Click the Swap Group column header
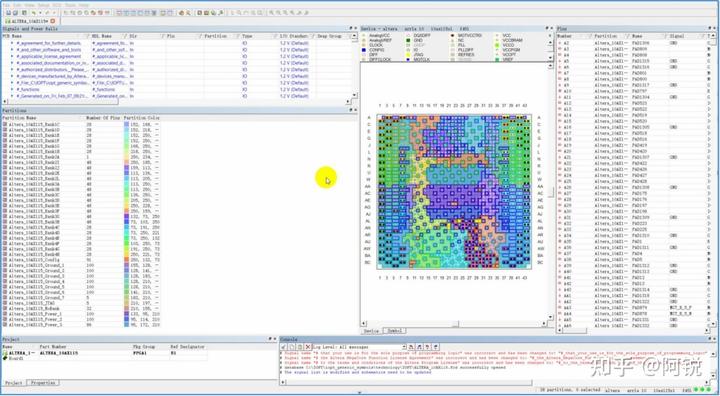Image resolution: width=720 pixels, height=396 pixels. point(329,36)
